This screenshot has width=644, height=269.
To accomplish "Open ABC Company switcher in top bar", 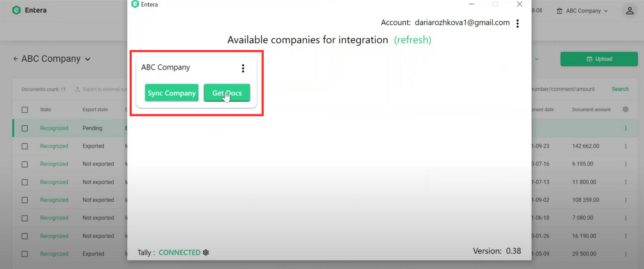I will 582,11.
